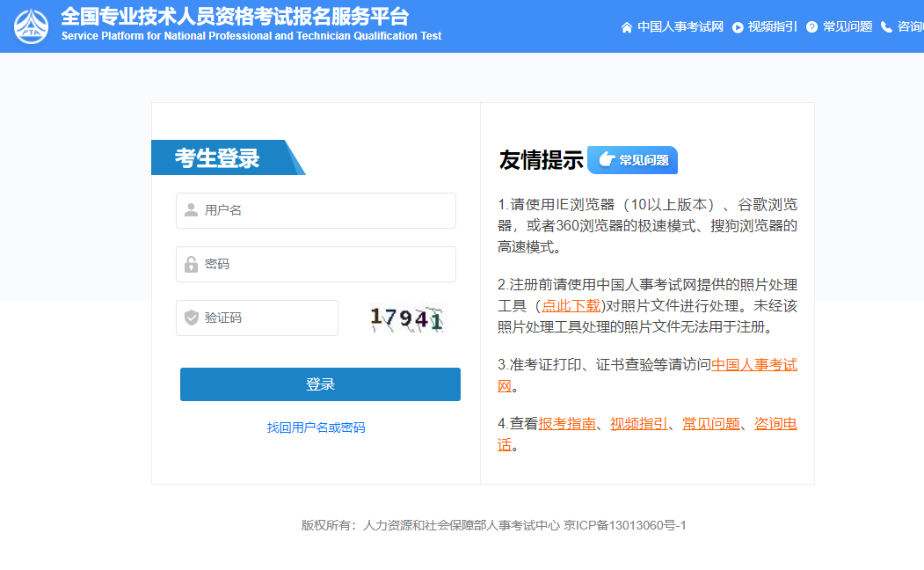Click the shield icon in captcha field
Viewport: 924px width, 570px height.
[x=192, y=318]
